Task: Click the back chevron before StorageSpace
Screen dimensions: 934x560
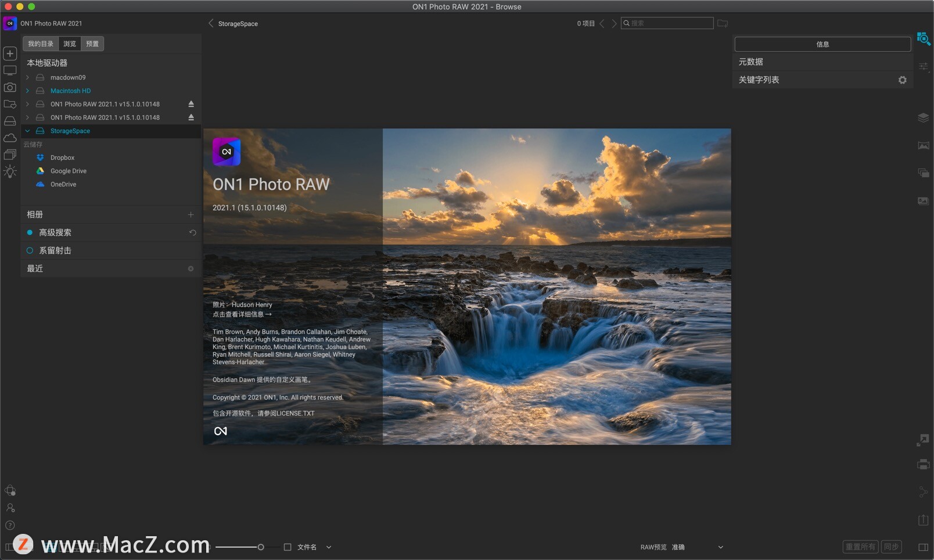Action: [211, 23]
